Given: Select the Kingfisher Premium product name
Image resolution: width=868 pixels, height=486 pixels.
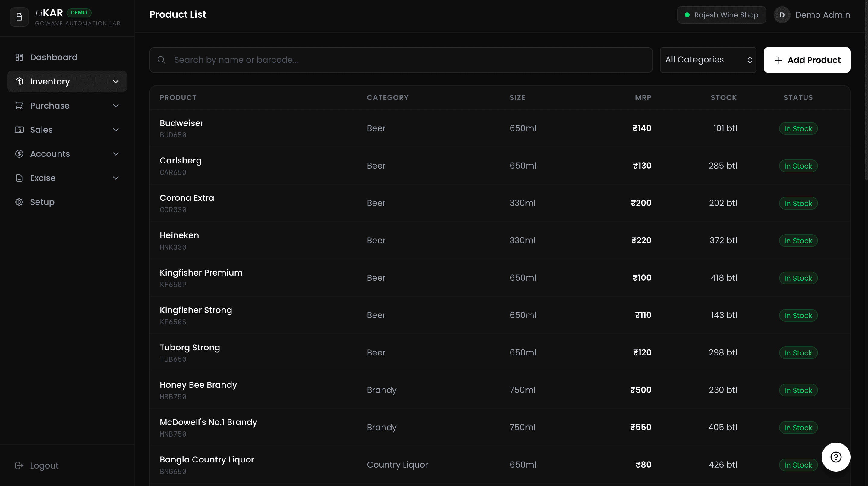Looking at the screenshot, I should [x=201, y=273].
